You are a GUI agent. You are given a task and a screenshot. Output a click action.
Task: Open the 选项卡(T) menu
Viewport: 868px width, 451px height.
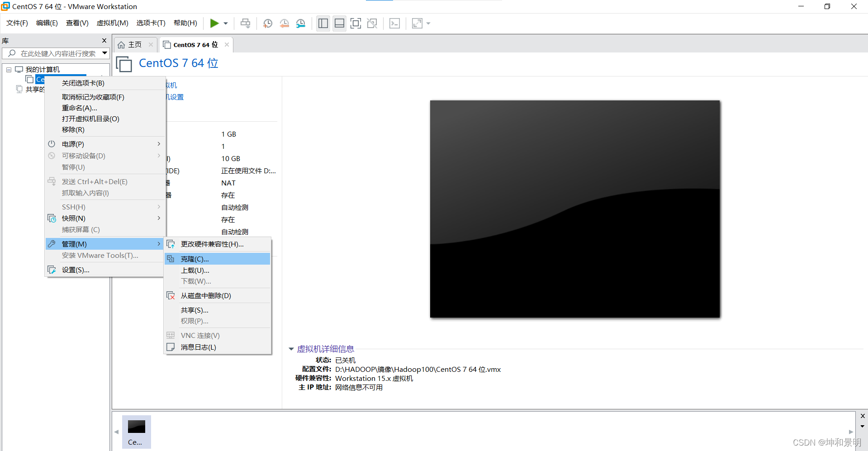pos(151,23)
